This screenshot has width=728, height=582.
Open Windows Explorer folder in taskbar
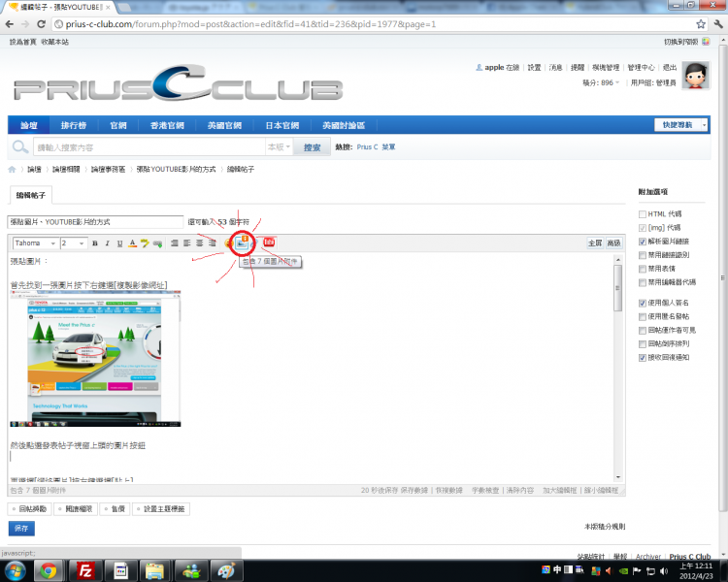click(x=154, y=571)
